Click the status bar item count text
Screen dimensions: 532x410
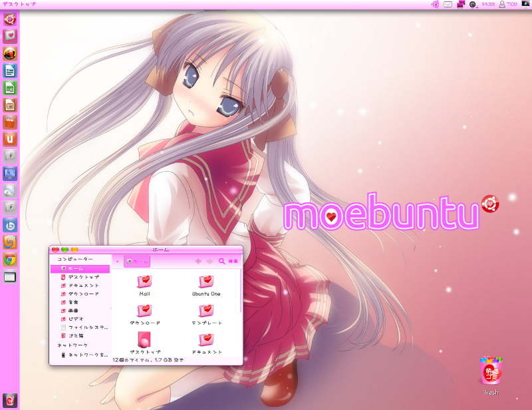148,360
